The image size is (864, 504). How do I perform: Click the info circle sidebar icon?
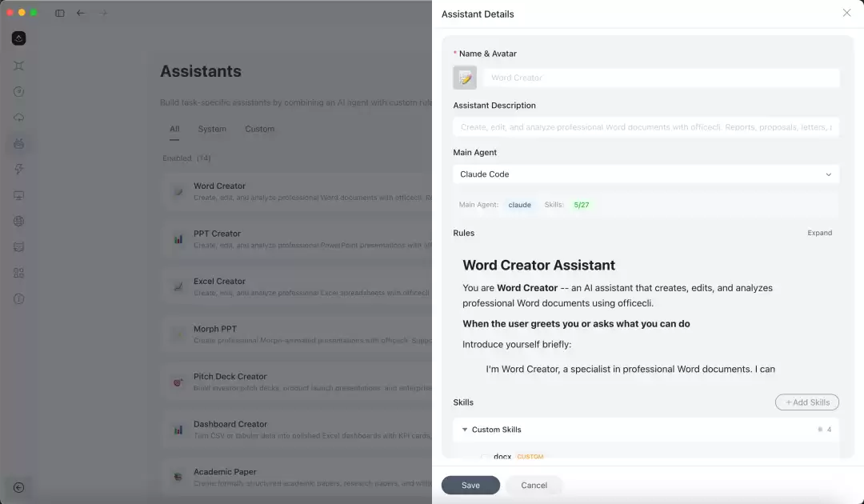[x=18, y=298]
